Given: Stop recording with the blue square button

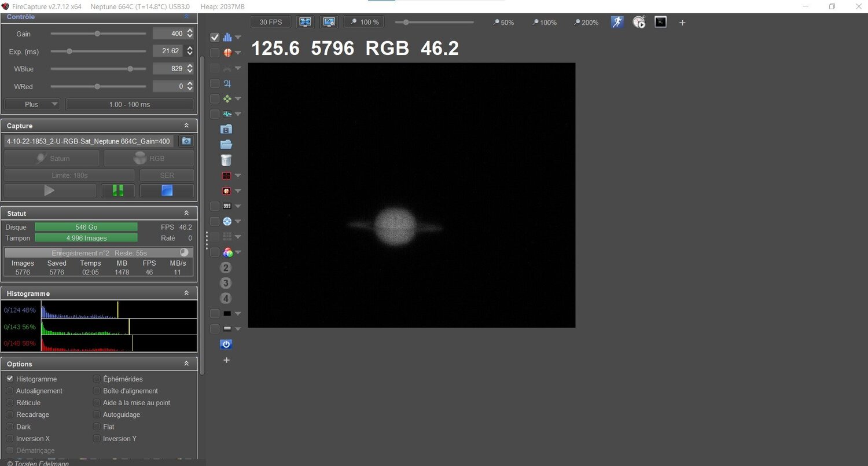Looking at the screenshot, I should pos(167,190).
